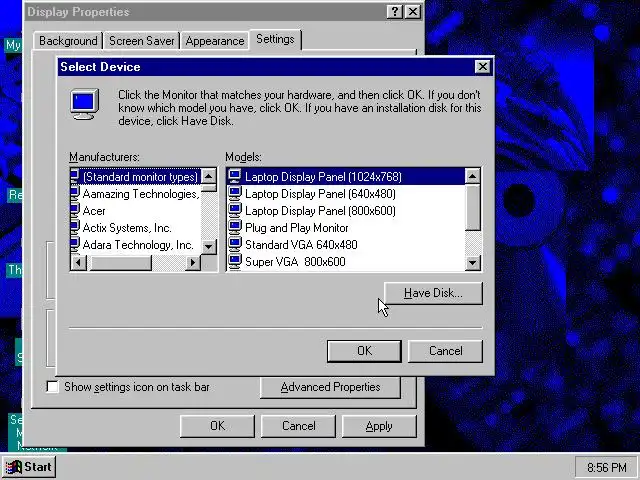Click the Standard VGA 640x480 monitor icon

coord(235,244)
